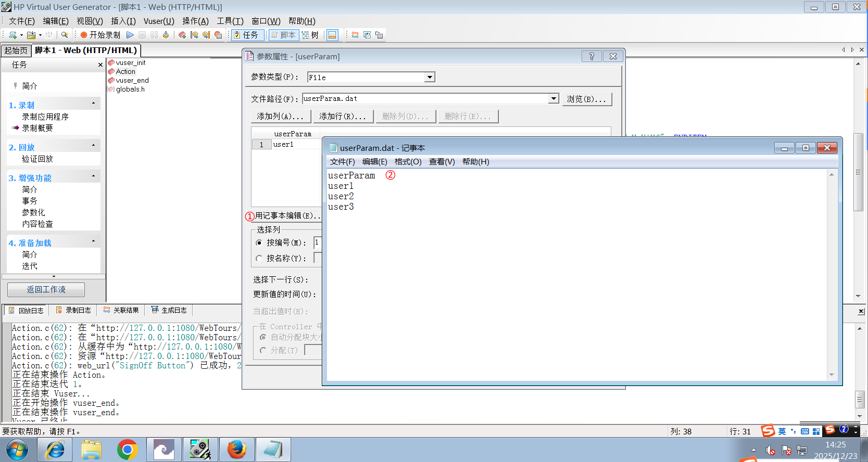Click the help question mark in 参数属性 dialog
This screenshot has width=868, height=462.
[x=592, y=56]
